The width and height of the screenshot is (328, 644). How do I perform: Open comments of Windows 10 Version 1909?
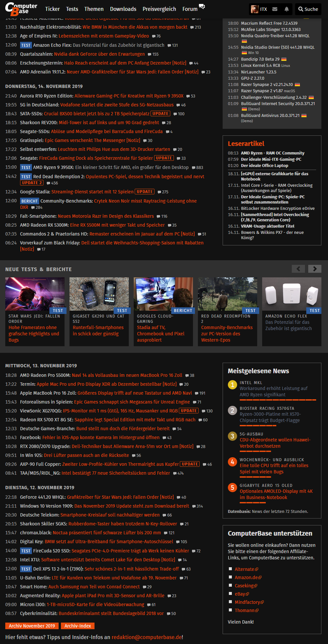coord(198,506)
